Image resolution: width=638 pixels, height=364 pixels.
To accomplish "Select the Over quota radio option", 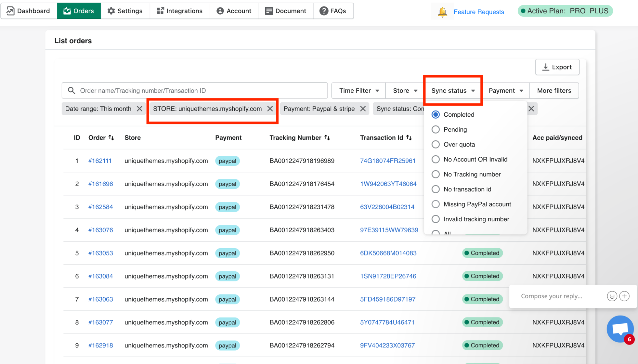I will click(436, 144).
